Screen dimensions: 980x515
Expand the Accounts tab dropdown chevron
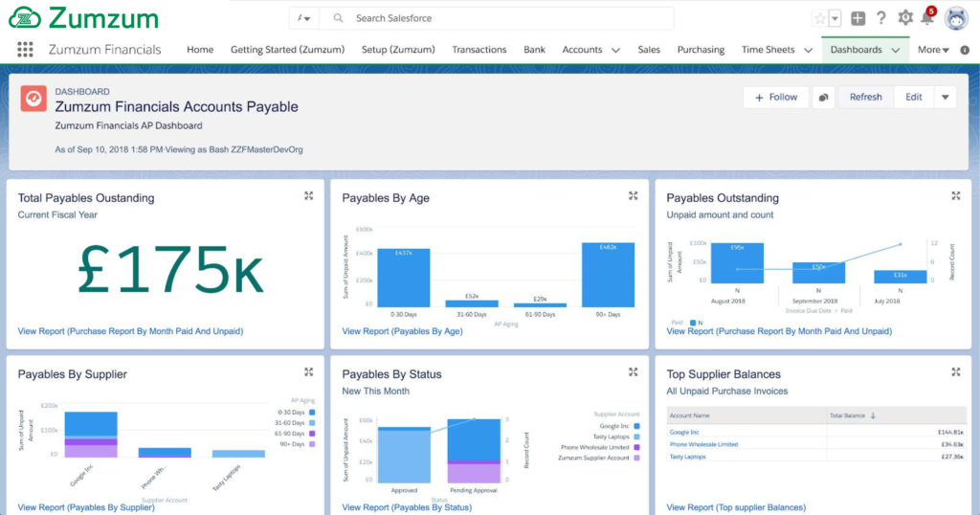click(x=615, y=50)
